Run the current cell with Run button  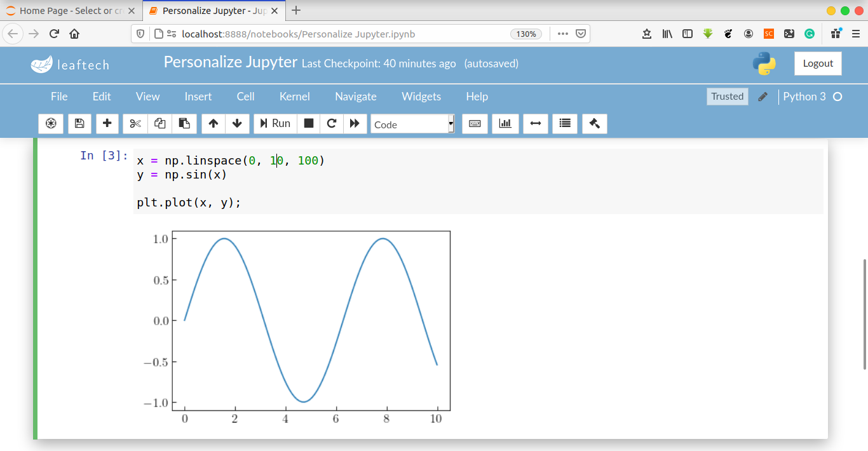pos(275,124)
